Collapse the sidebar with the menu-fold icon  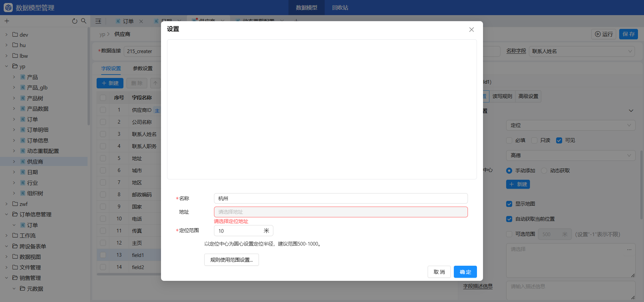[98, 21]
